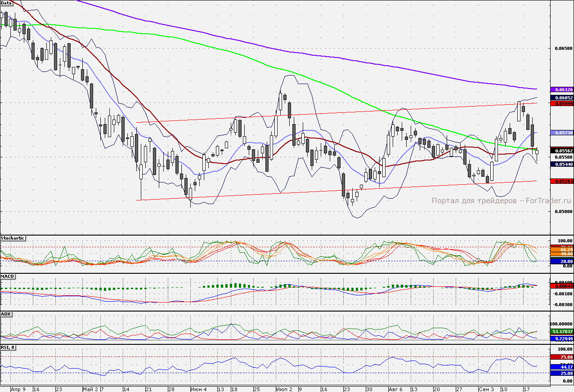
Task: Select the Stochastic indicator panel label
Action: pos(13,238)
